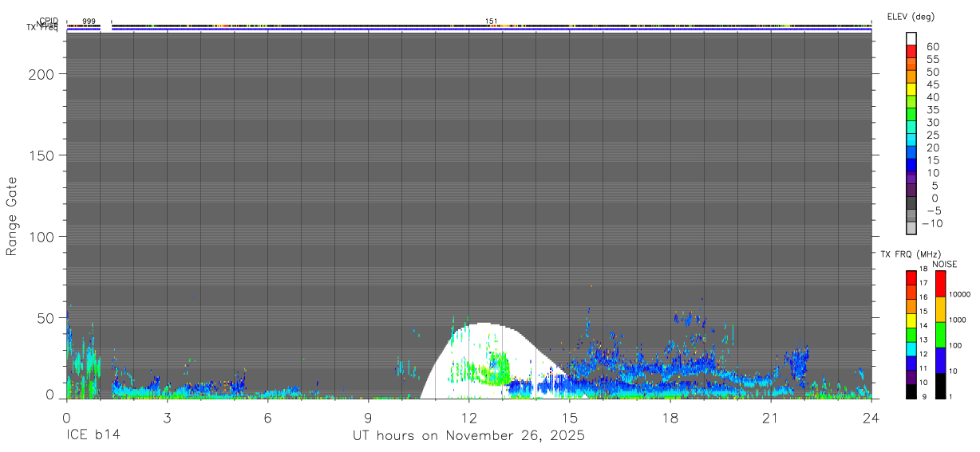
Task: Click the green 100-1000 NOISE swatch
Action: click(x=940, y=335)
